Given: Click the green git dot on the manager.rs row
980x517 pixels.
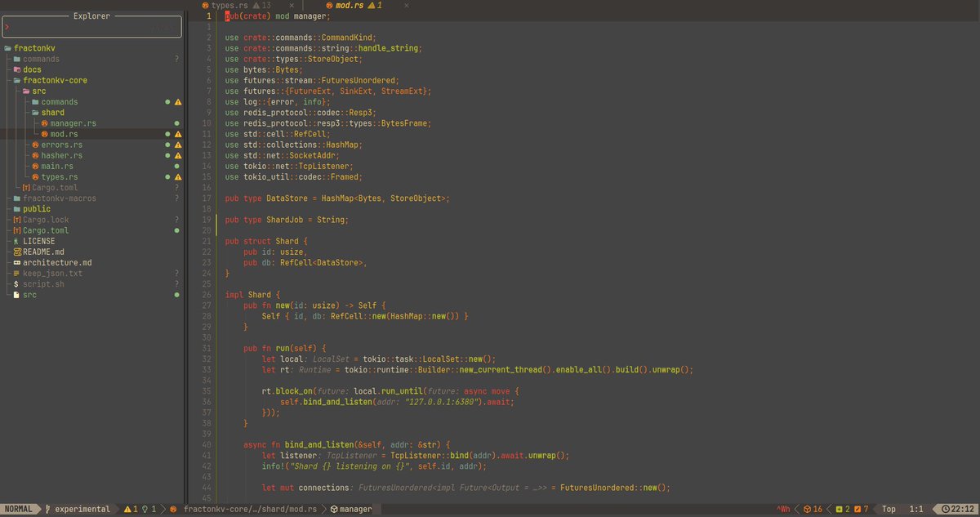Looking at the screenshot, I should click(x=177, y=123).
